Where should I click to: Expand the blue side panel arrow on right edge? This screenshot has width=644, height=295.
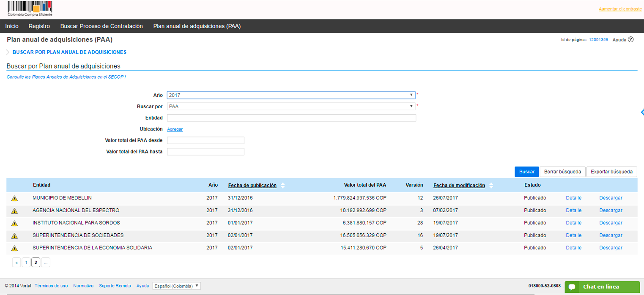tap(642, 112)
